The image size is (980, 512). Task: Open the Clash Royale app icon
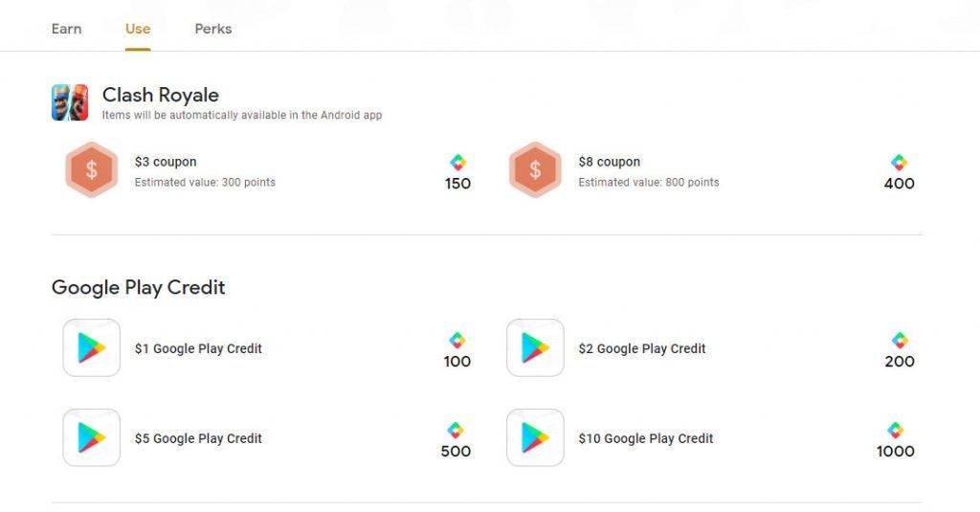pyautogui.click(x=69, y=102)
